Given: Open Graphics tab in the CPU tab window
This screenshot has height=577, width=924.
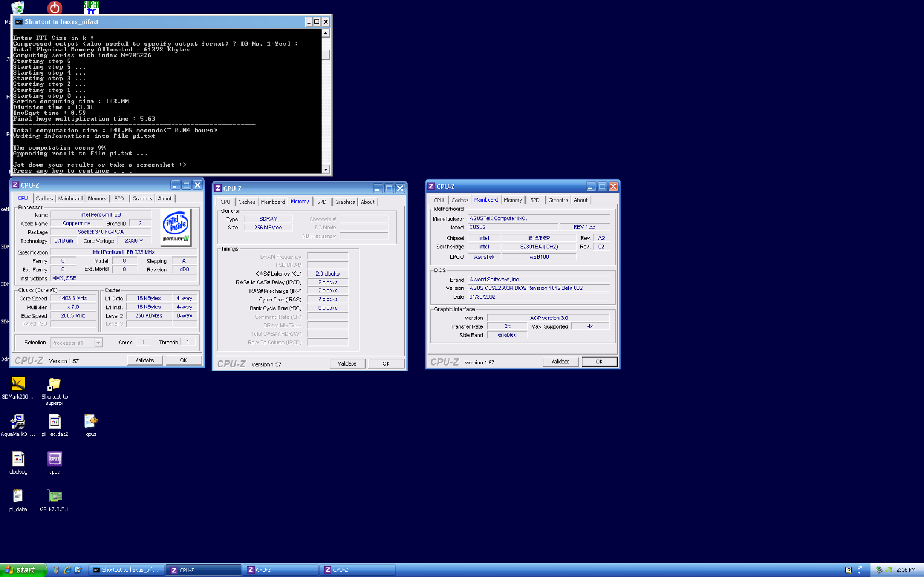Looking at the screenshot, I should coord(142,199).
